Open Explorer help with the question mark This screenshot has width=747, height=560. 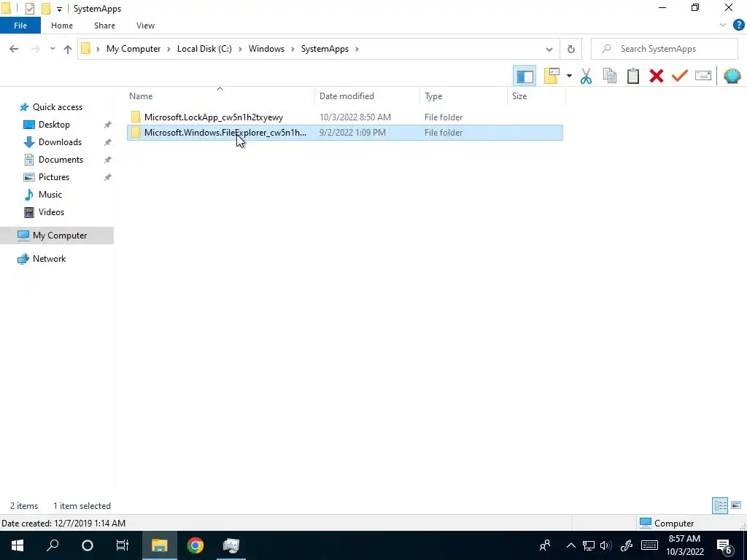tap(738, 26)
